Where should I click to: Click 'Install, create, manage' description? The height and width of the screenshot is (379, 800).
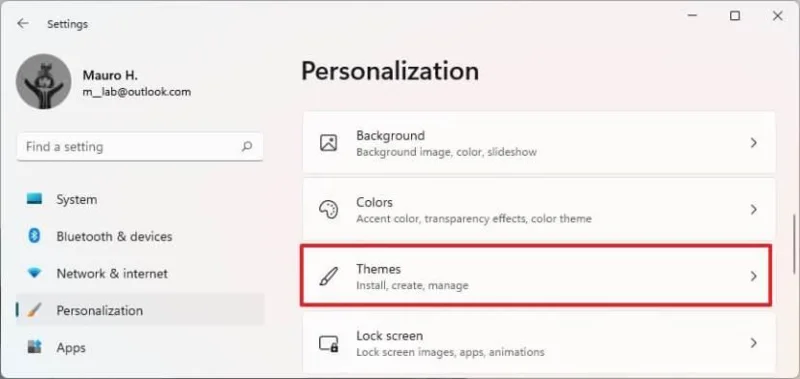(412, 286)
